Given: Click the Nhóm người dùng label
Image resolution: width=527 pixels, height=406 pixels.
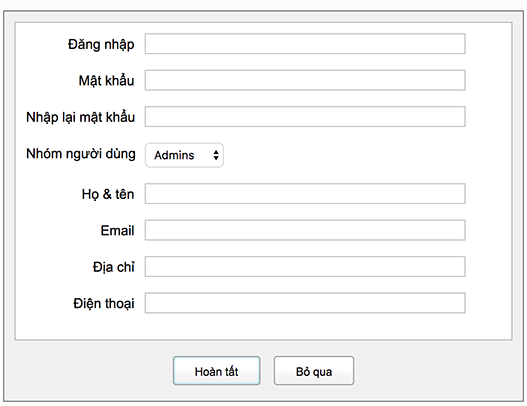Looking at the screenshot, I should 81,154.
